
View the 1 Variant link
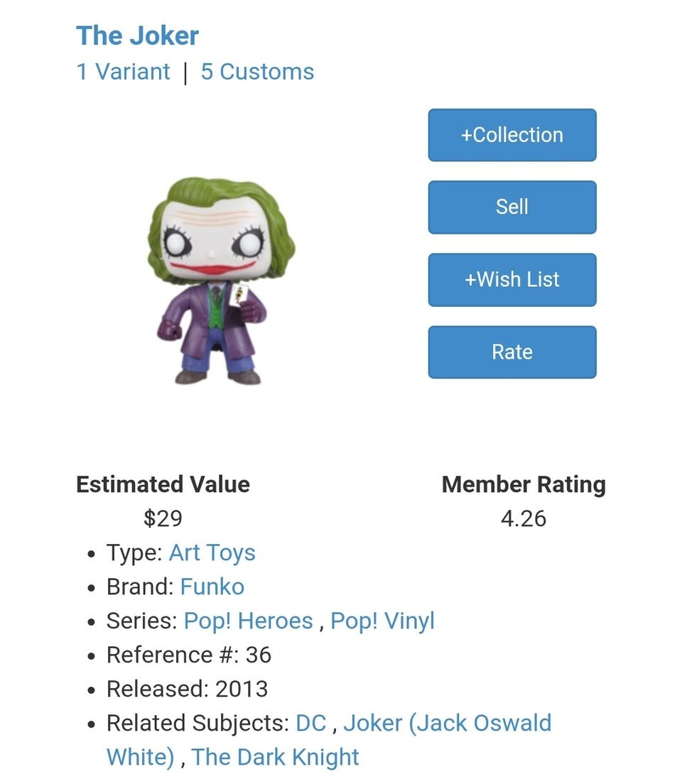coord(123,72)
